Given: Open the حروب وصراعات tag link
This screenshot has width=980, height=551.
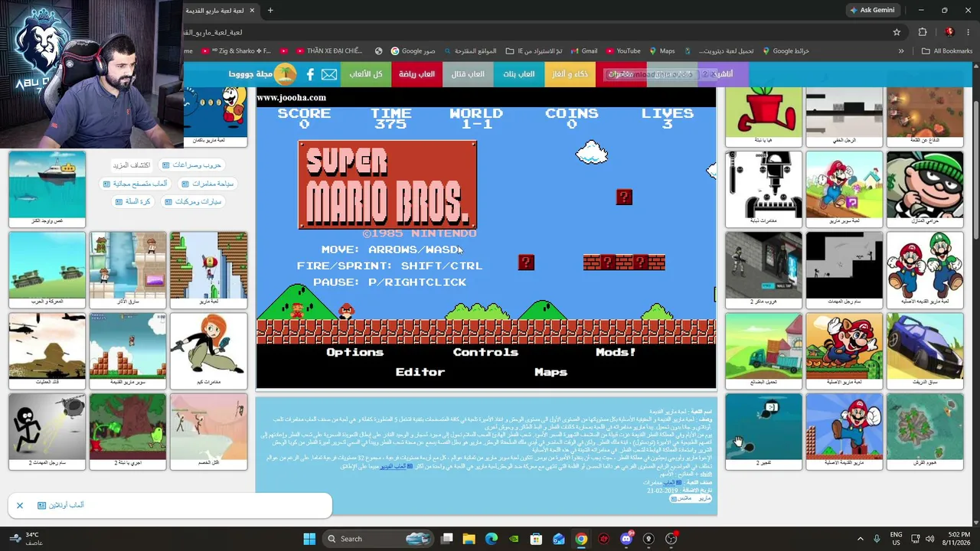Looking at the screenshot, I should [x=191, y=165].
